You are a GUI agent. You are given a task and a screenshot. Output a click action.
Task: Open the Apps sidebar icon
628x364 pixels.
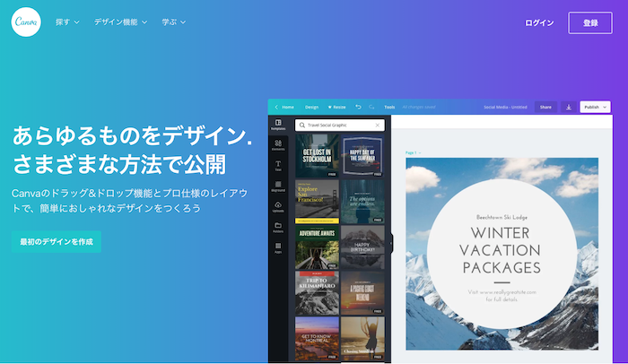click(x=278, y=247)
